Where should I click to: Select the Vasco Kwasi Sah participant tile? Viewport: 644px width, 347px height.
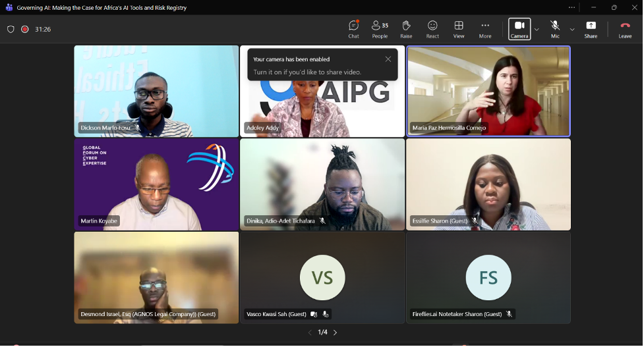coord(322,277)
